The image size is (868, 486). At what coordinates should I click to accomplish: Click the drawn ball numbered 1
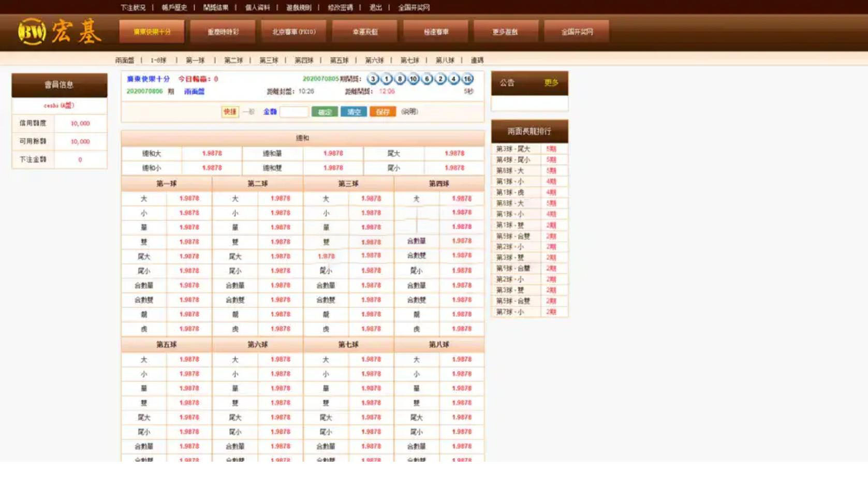(x=386, y=79)
